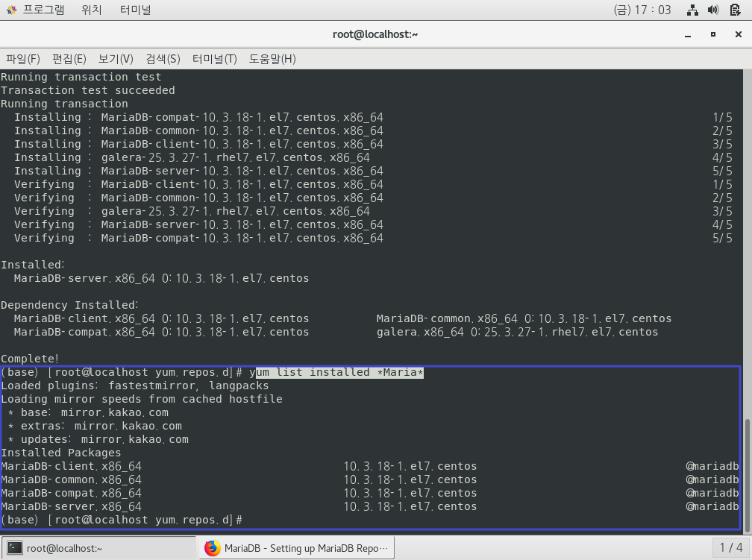
Task: Click the terminal icon in taskbar
Action: pos(15,548)
